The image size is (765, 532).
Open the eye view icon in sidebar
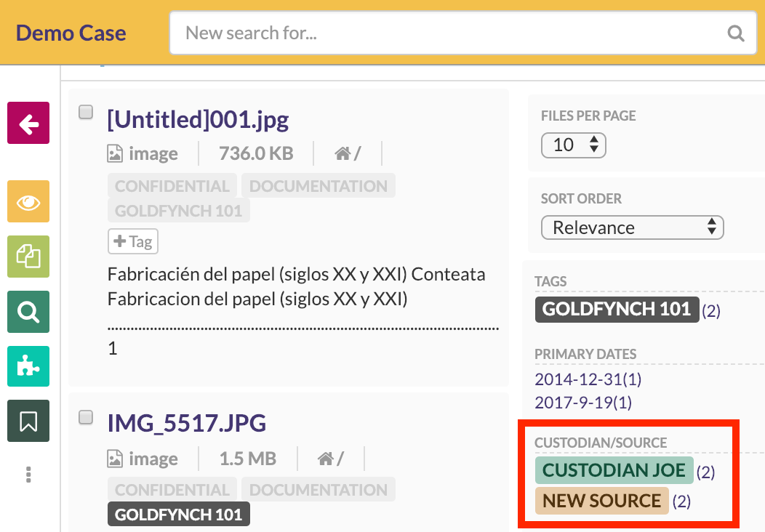[x=28, y=201]
